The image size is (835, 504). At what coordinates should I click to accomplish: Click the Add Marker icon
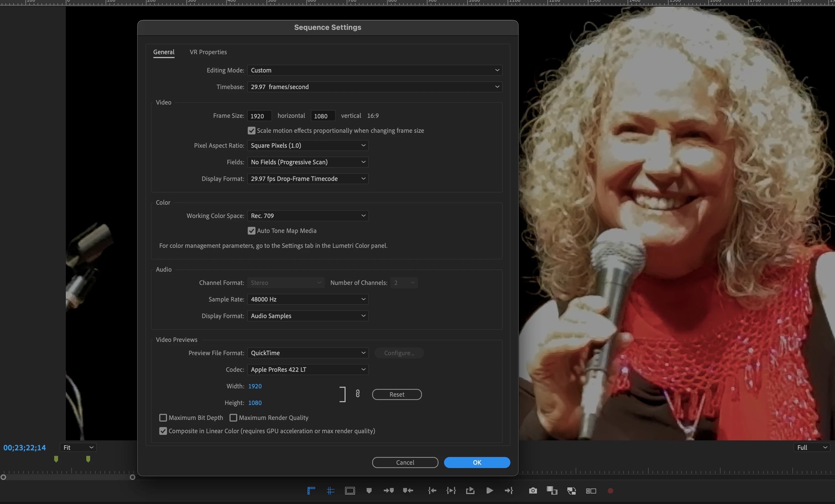[x=369, y=490]
